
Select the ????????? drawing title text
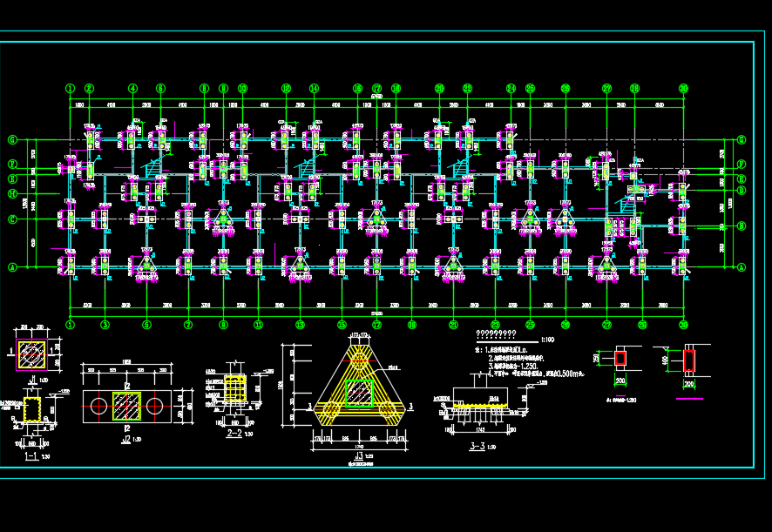(x=496, y=334)
